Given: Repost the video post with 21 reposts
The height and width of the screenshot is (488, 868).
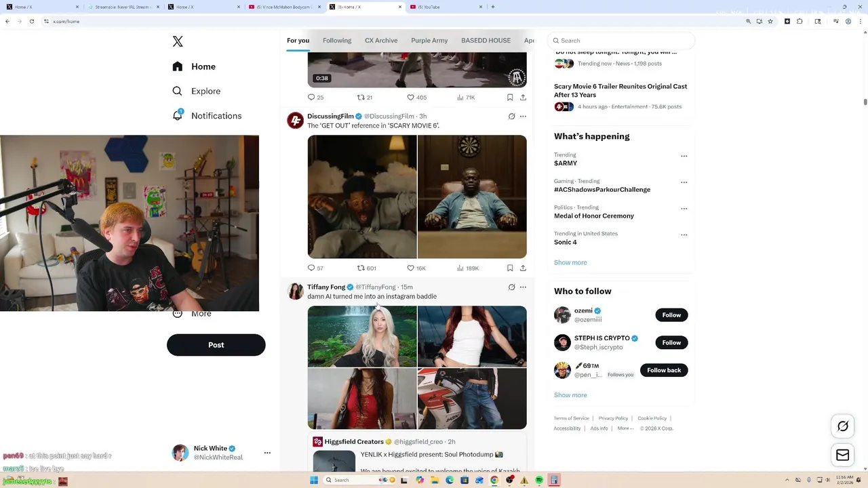Looking at the screenshot, I should coord(365,98).
